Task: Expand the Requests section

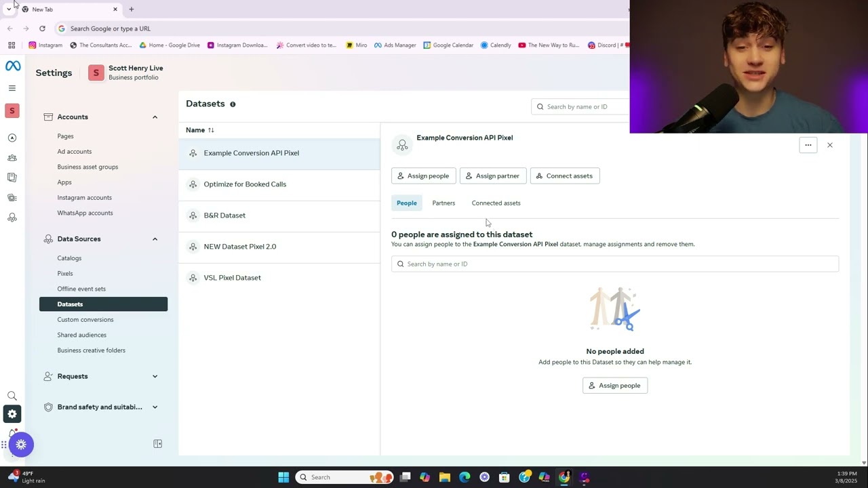Action: coord(155,376)
